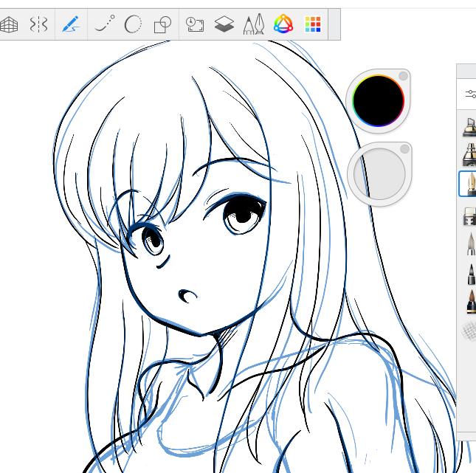Select the crosshatch texture brush
The image size is (476, 473).
pyautogui.click(x=469, y=331)
